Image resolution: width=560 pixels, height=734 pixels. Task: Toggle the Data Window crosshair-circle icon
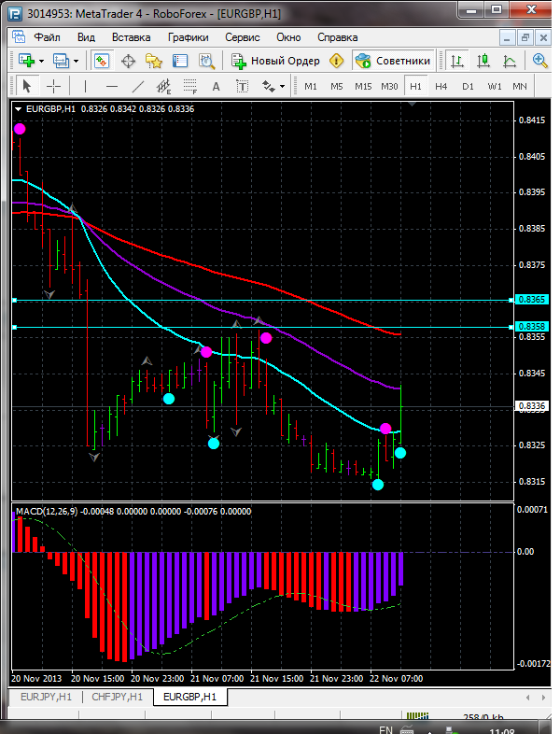[128, 61]
